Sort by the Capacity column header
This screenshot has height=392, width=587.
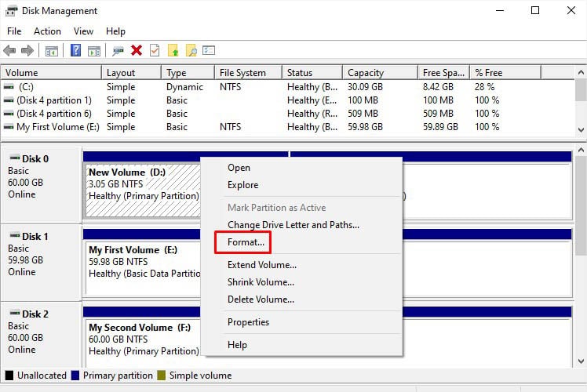(366, 73)
